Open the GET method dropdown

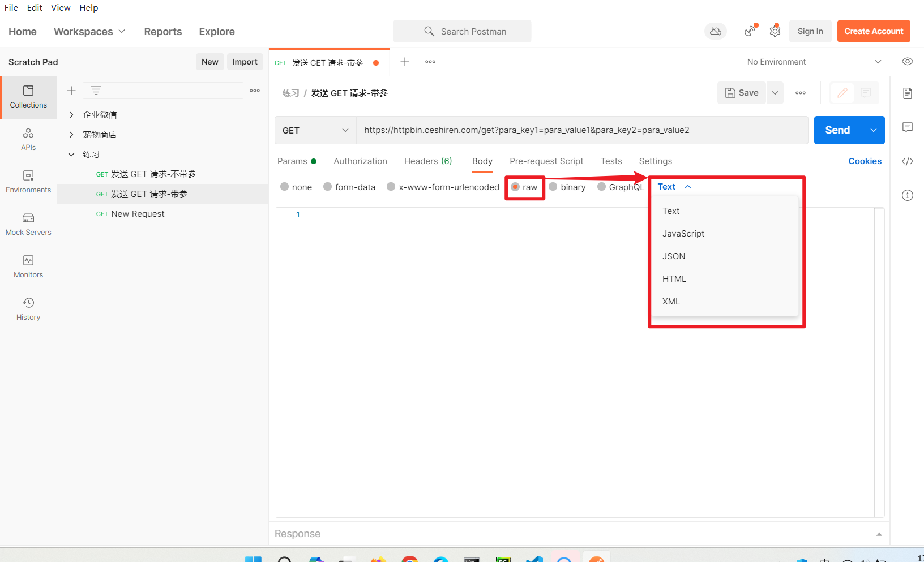pyautogui.click(x=315, y=130)
